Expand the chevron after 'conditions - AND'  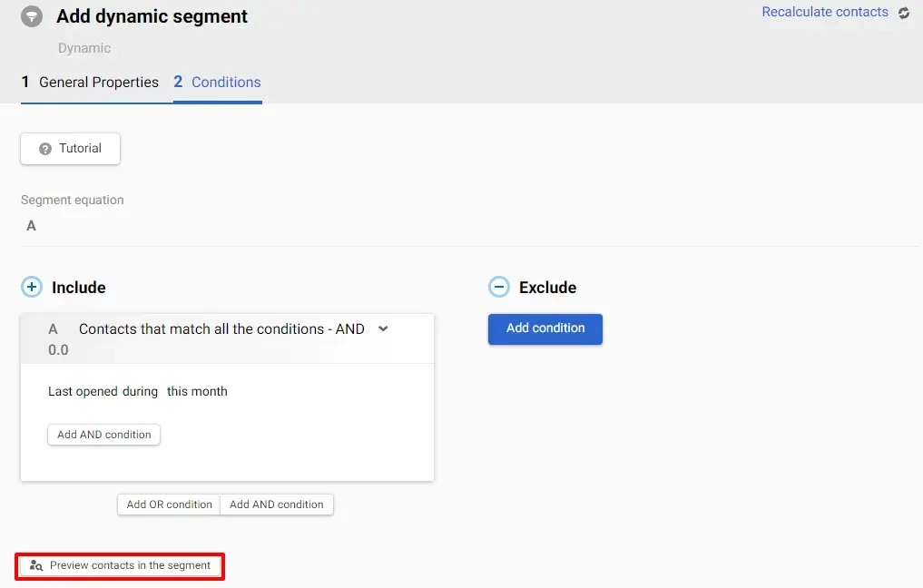(383, 328)
